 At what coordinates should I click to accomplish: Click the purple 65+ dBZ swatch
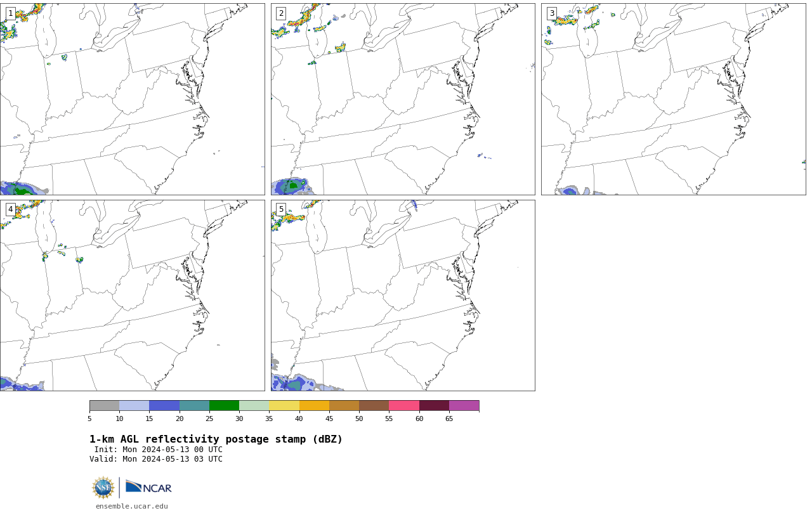click(x=464, y=406)
